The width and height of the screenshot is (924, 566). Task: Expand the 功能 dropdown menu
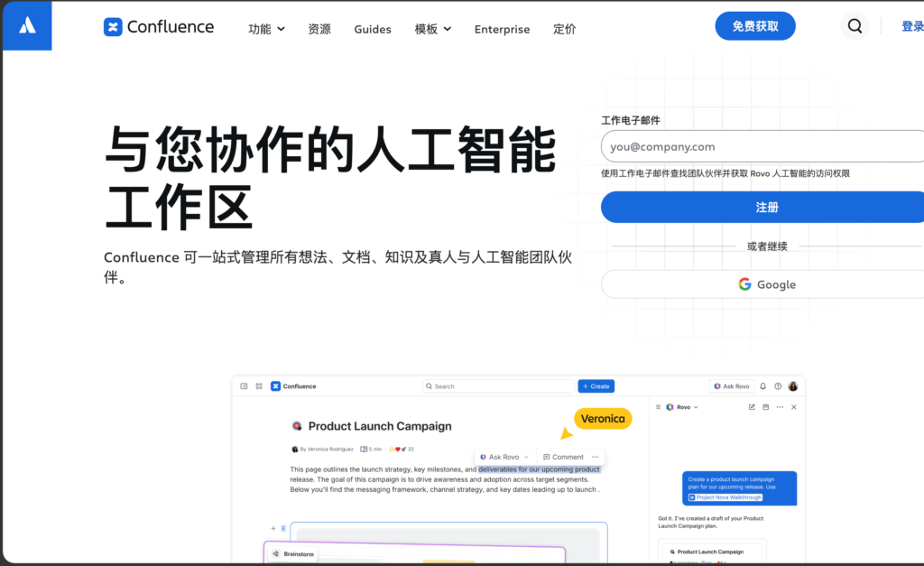(266, 29)
